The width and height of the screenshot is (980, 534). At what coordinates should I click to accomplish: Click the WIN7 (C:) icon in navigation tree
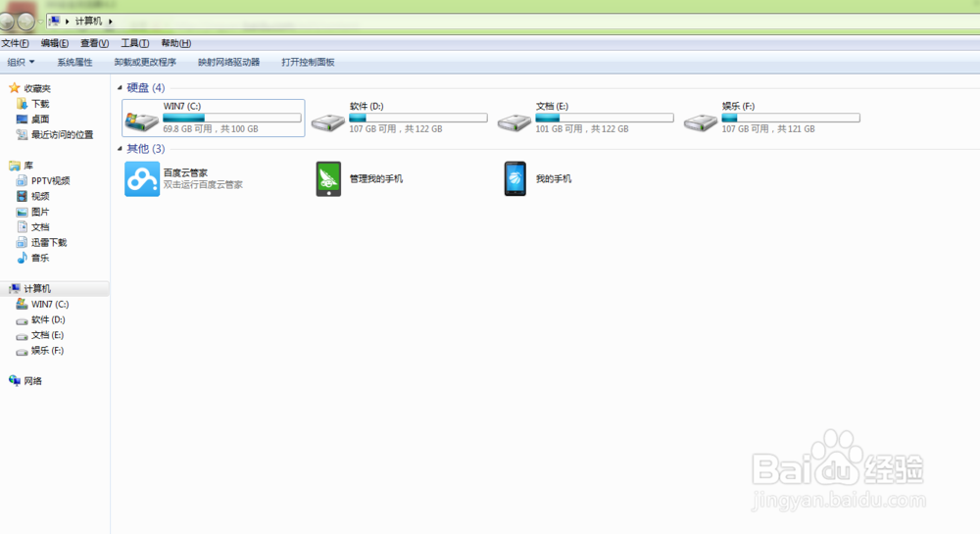23,304
